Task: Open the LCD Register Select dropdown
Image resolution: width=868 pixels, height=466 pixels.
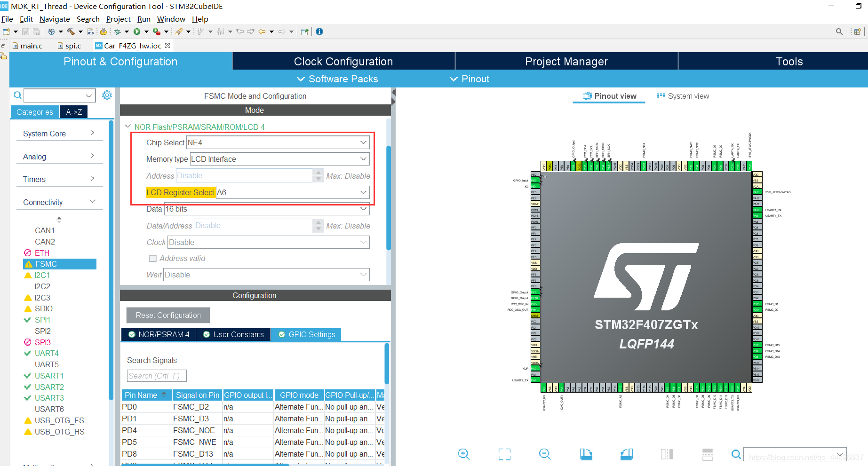Action: tap(293, 192)
